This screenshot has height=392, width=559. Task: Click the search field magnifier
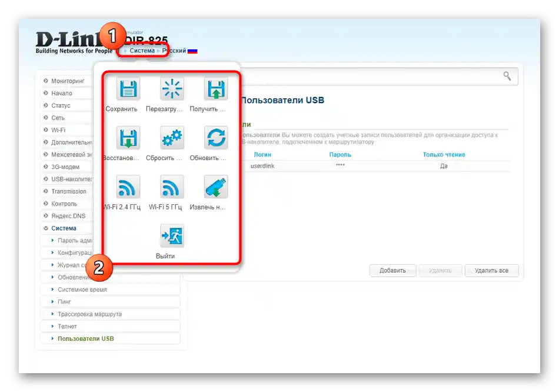(507, 76)
